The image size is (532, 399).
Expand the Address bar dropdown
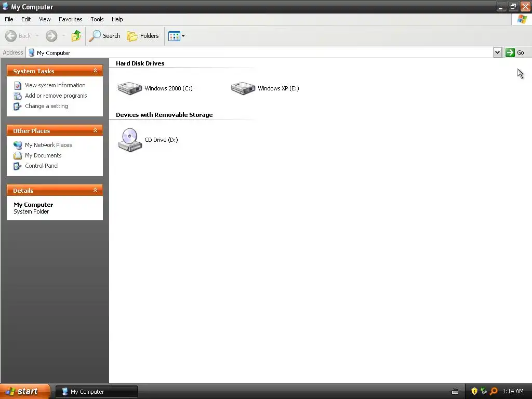click(497, 52)
